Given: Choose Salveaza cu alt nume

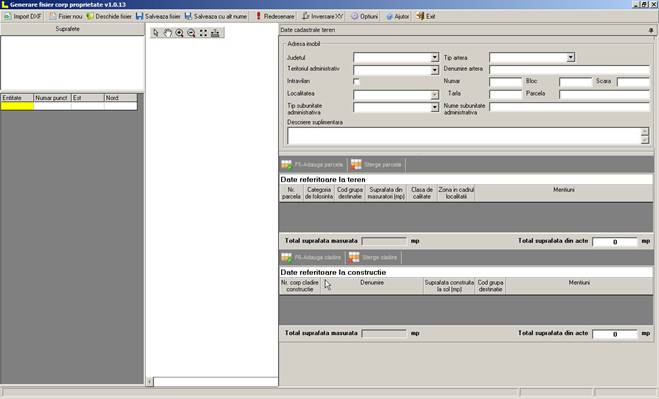Looking at the screenshot, I should 216,16.
